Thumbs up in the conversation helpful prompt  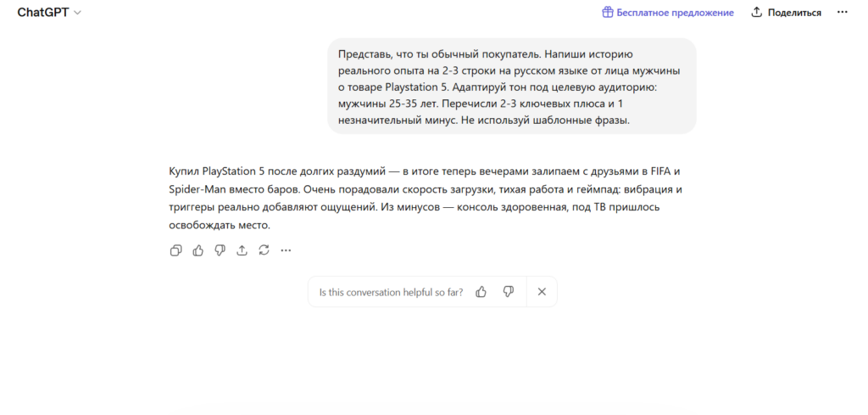tap(481, 291)
